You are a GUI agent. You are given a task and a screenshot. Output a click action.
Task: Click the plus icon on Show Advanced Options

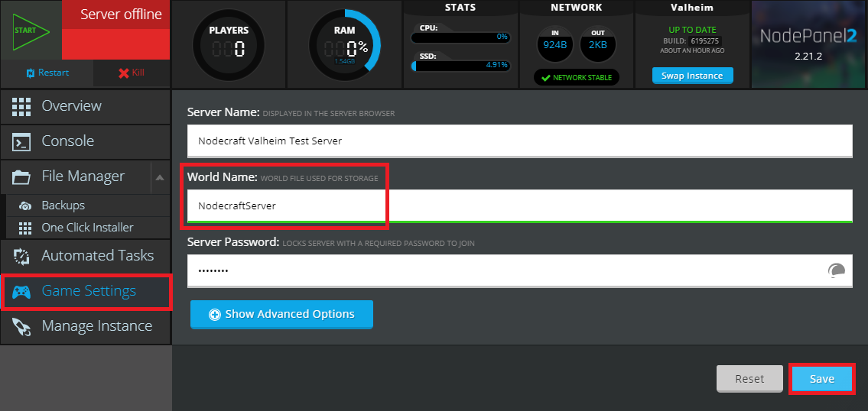click(215, 315)
